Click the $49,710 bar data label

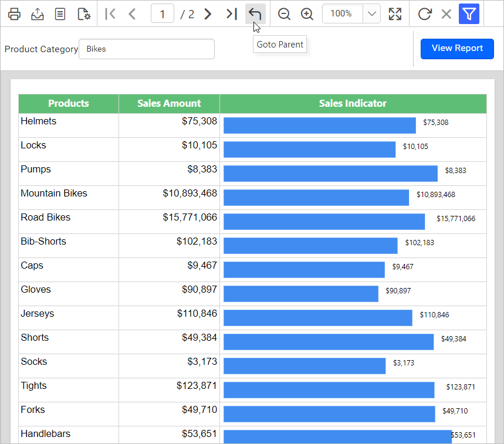click(x=455, y=411)
